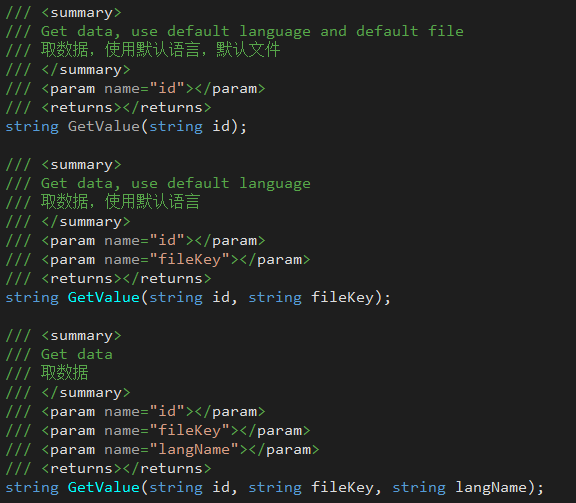Click the first GetValue method name
The image size is (576, 503).
point(104,127)
